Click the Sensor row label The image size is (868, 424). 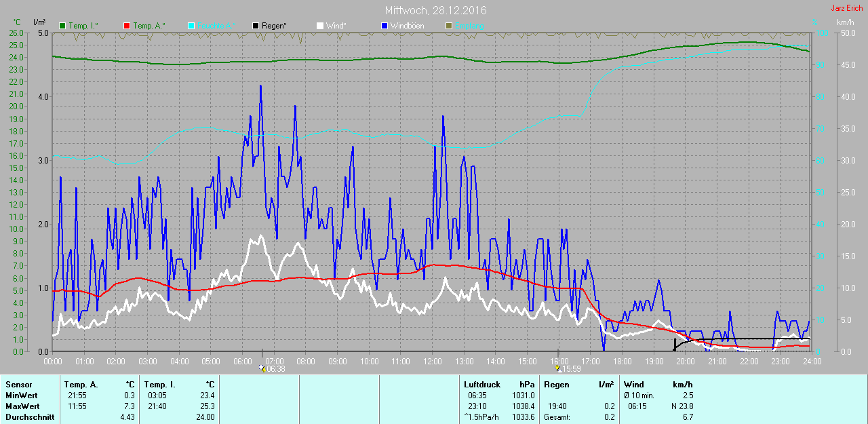point(18,385)
